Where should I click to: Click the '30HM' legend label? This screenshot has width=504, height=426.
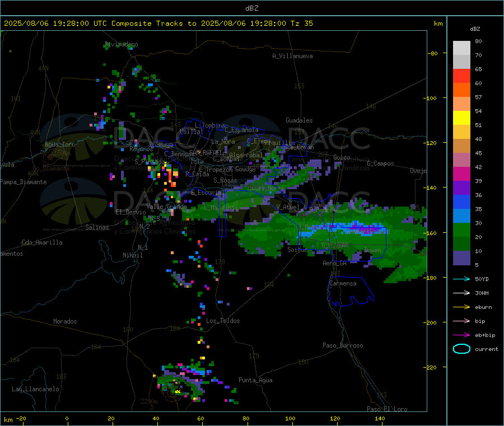coord(482,293)
